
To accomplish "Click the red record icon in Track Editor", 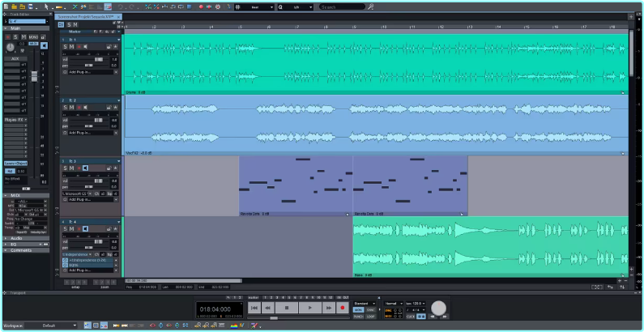I will click(x=8, y=37).
